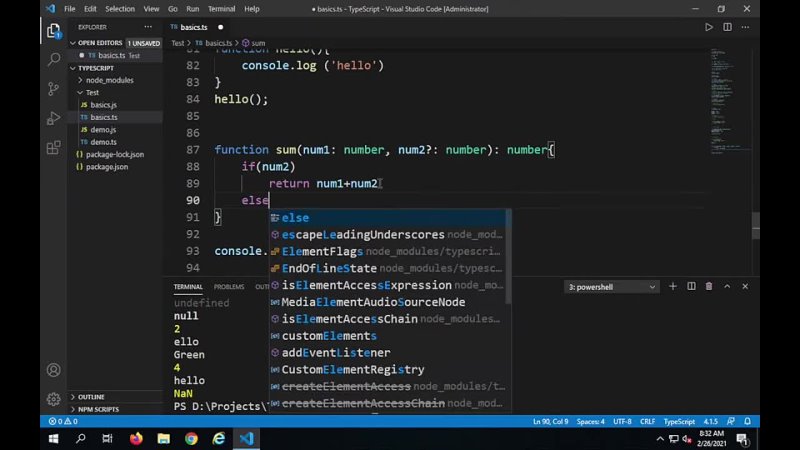Viewport: 800px width, 450px height.
Task: Open basics.js in the Test folder
Action: click(104, 105)
